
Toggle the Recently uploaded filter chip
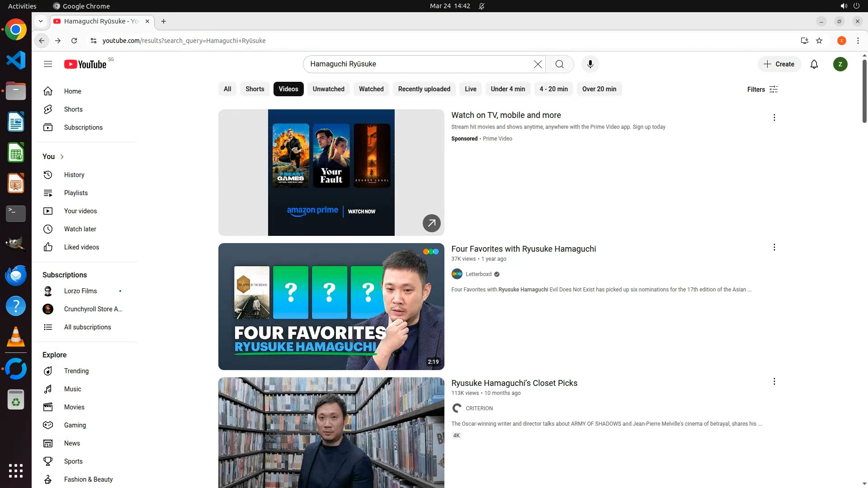[424, 89]
